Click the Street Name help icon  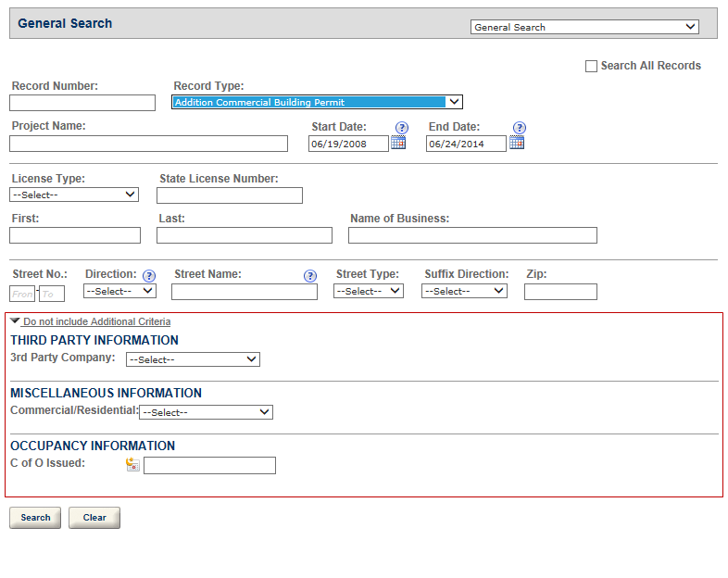310,276
